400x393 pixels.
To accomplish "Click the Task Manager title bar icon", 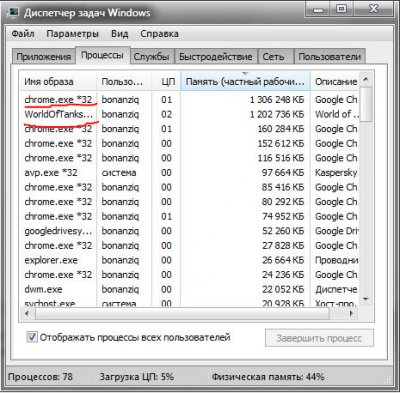I will pos(13,13).
